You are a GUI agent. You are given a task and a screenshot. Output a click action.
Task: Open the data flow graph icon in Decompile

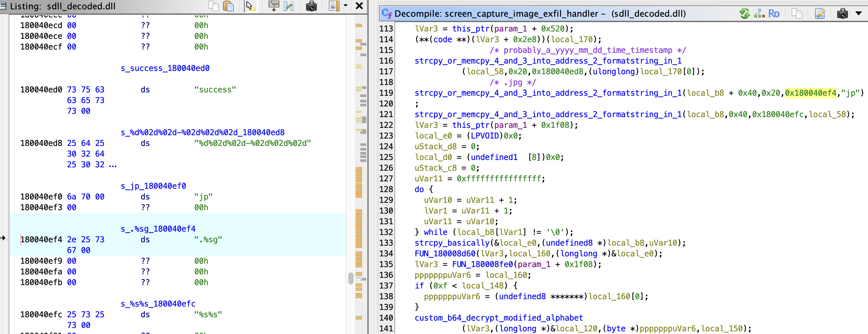coord(759,13)
